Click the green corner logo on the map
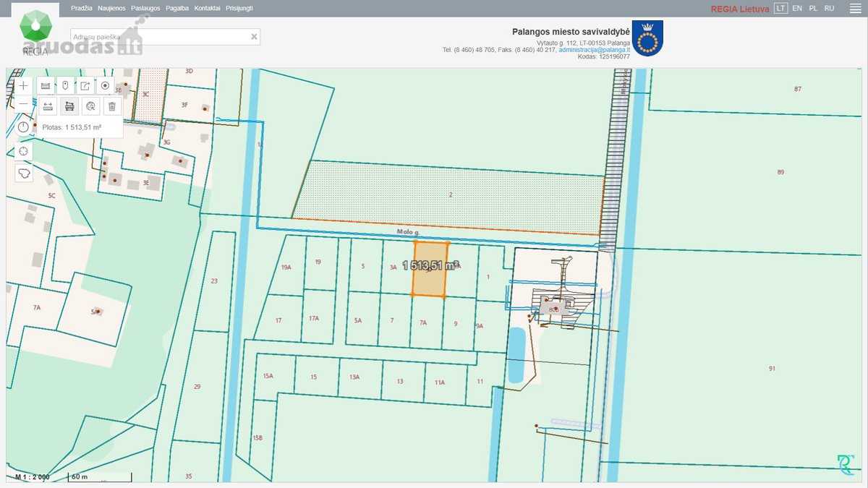The height and width of the screenshot is (488, 868). [845, 465]
